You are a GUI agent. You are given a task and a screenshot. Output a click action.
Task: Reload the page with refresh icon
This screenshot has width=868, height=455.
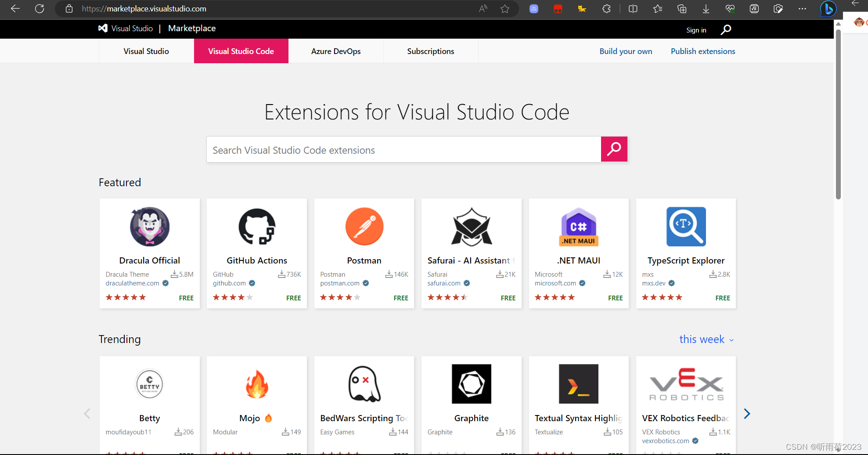(x=40, y=9)
